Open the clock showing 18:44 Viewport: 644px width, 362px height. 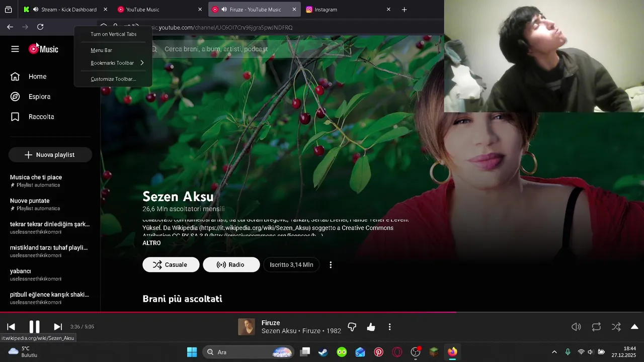tap(624, 351)
